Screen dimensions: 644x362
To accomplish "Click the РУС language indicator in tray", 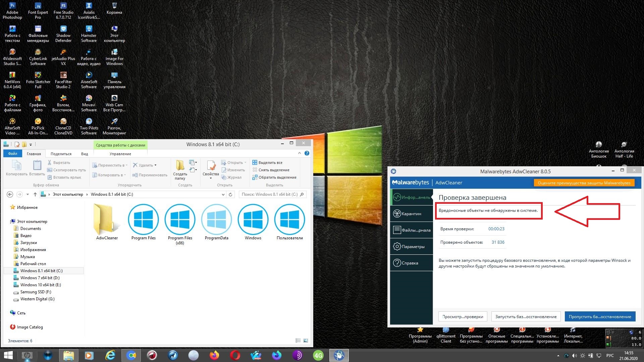I will pos(610,356).
